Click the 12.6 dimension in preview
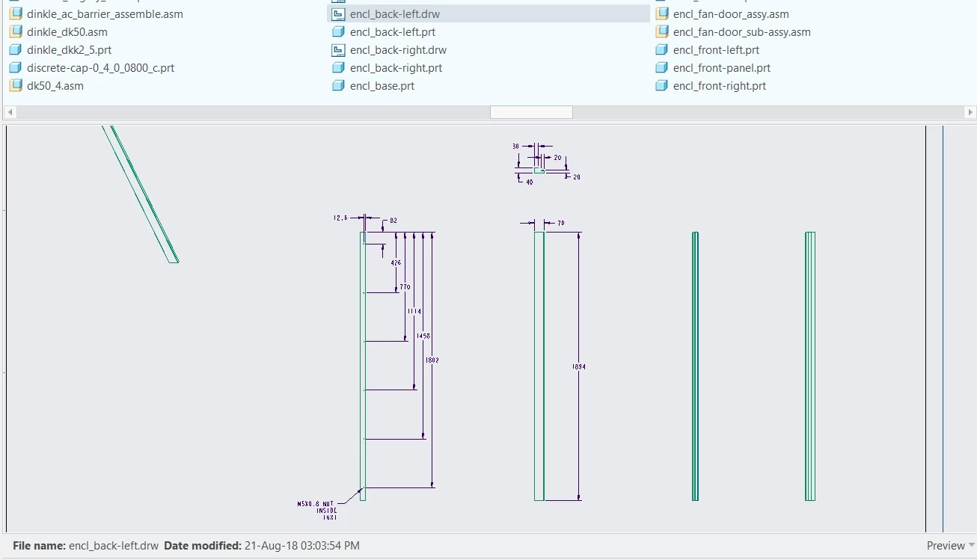This screenshot has height=560, width=977. point(340,218)
